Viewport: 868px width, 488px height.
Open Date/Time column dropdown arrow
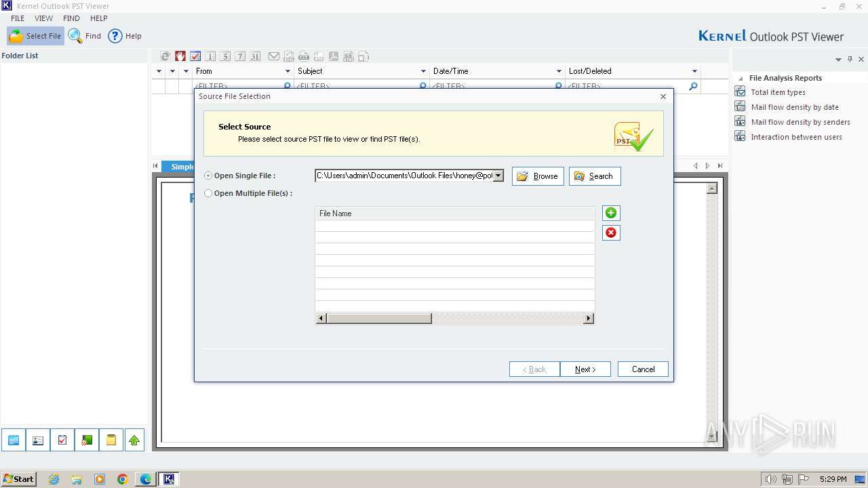559,71
